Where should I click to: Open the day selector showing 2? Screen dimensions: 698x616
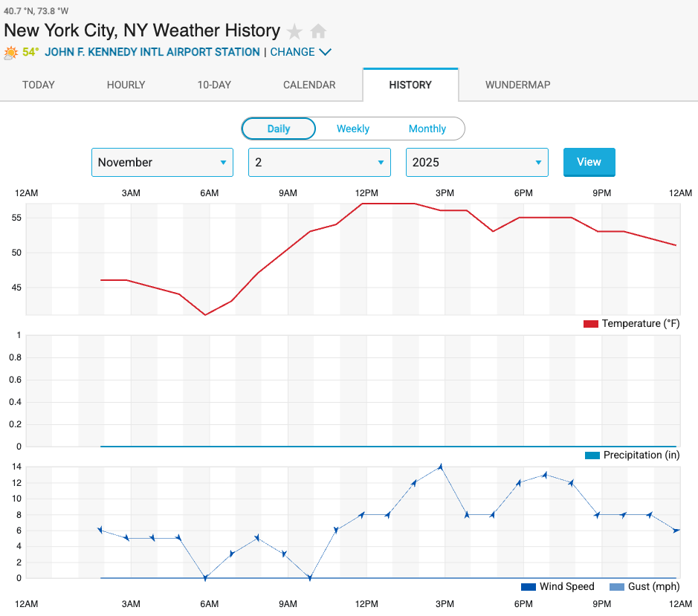point(319,162)
